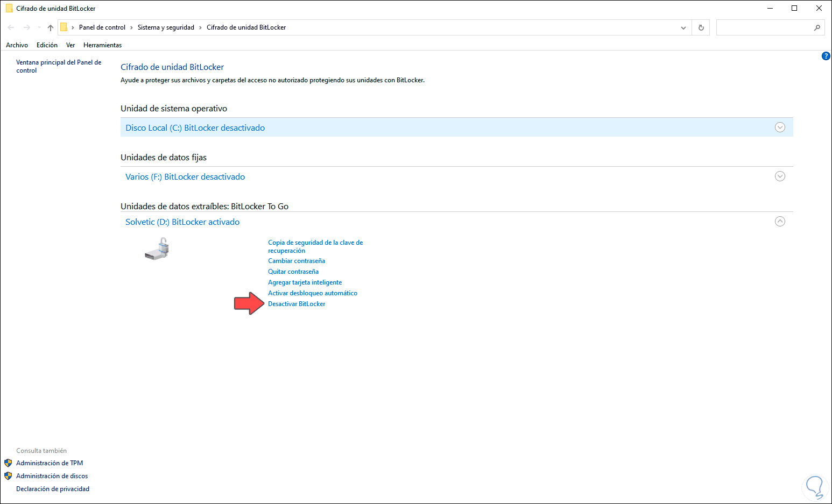Go up one folder level

(51, 27)
